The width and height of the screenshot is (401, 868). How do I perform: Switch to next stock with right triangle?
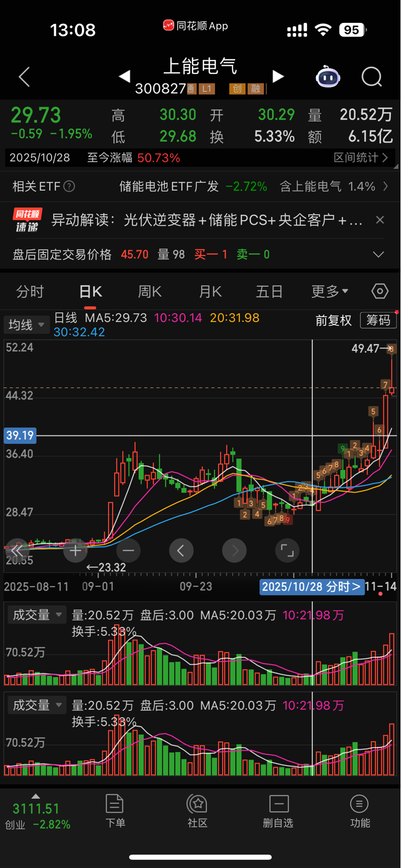coord(278,77)
